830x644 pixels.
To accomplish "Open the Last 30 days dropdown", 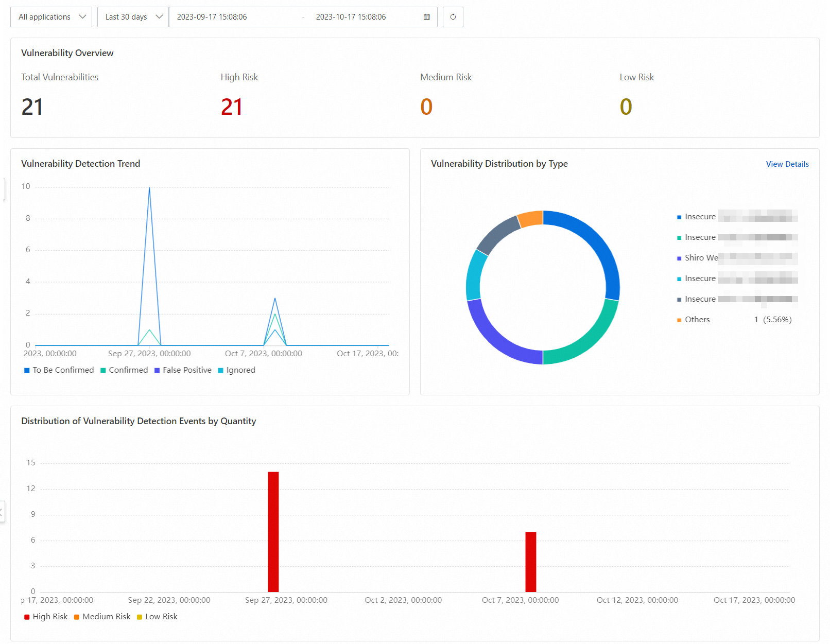I will (133, 17).
